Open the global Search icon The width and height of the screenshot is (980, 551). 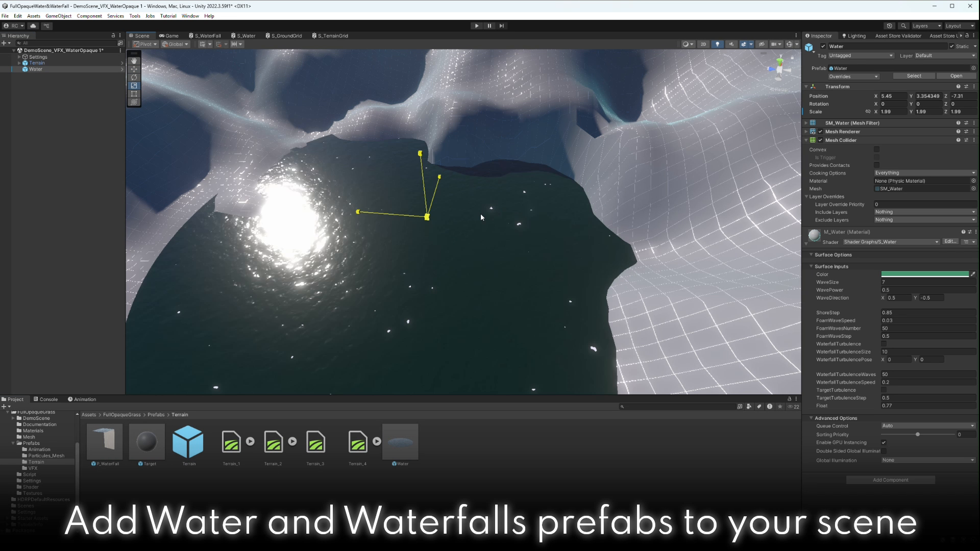[903, 26]
